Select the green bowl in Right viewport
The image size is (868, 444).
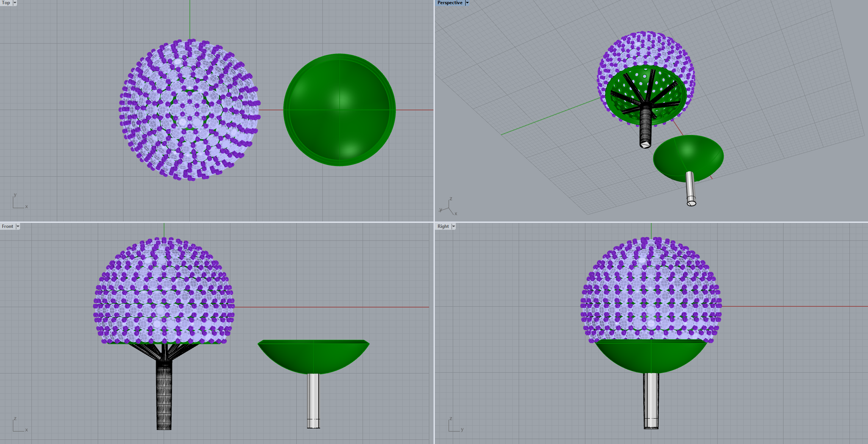pyautogui.click(x=651, y=356)
